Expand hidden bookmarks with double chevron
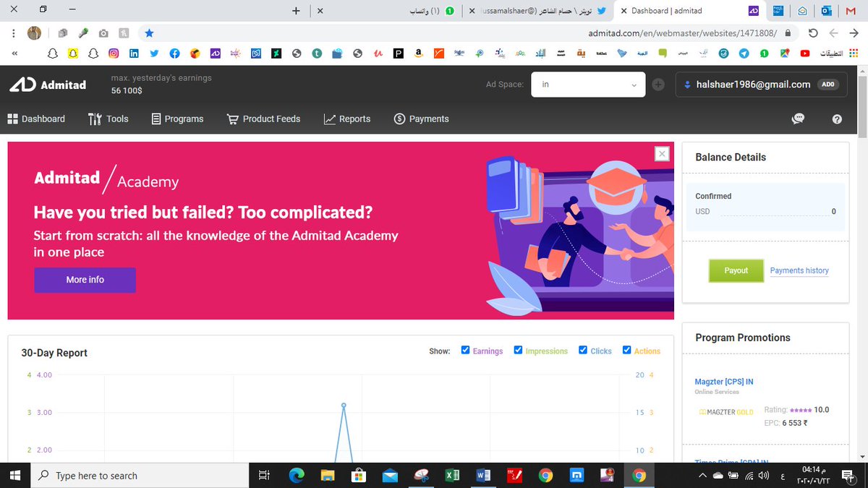Viewport: 868px width, 488px height. [x=14, y=53]
